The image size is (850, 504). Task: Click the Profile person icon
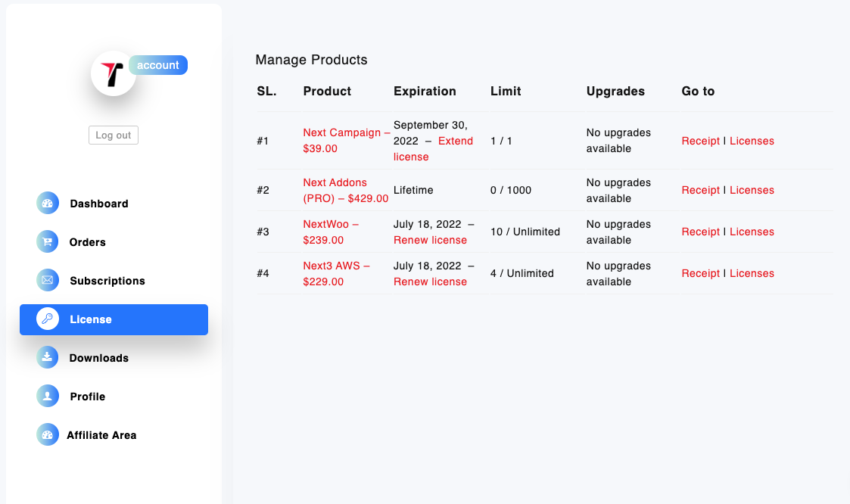click(x=47, y=396)
